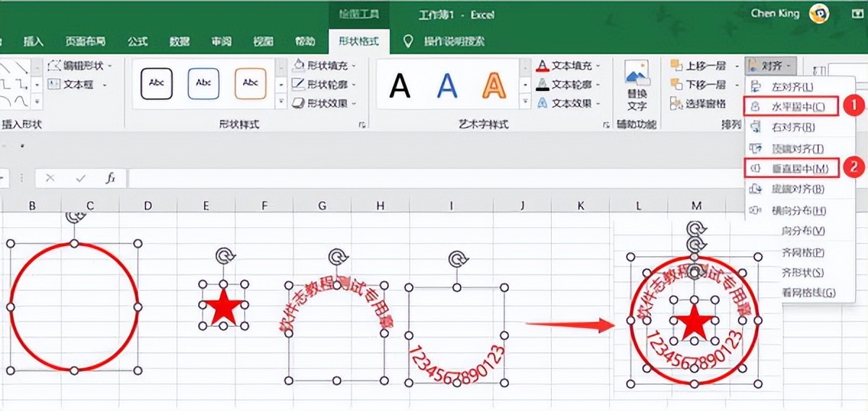Switch to the Insert (插入) ribbon tab
The height and width of the screenshot is (411, 868).
(33, 41)
